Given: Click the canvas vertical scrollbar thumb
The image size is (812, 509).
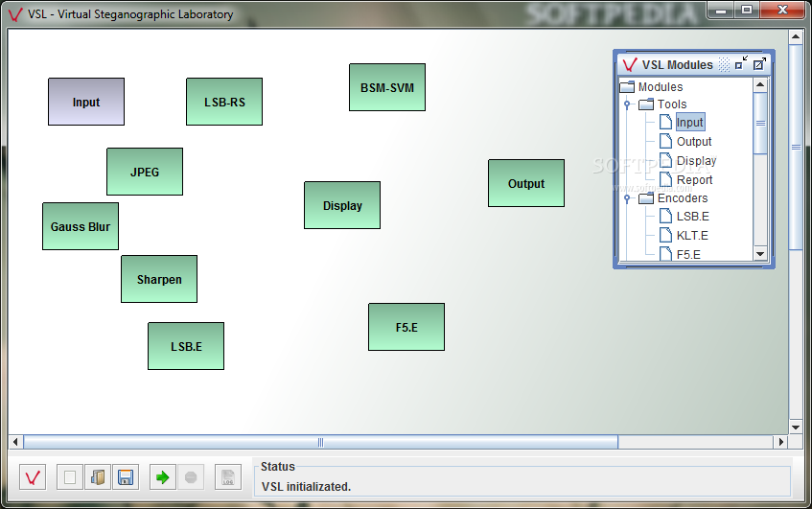Looking at the screenshot, I should [796, 148].
